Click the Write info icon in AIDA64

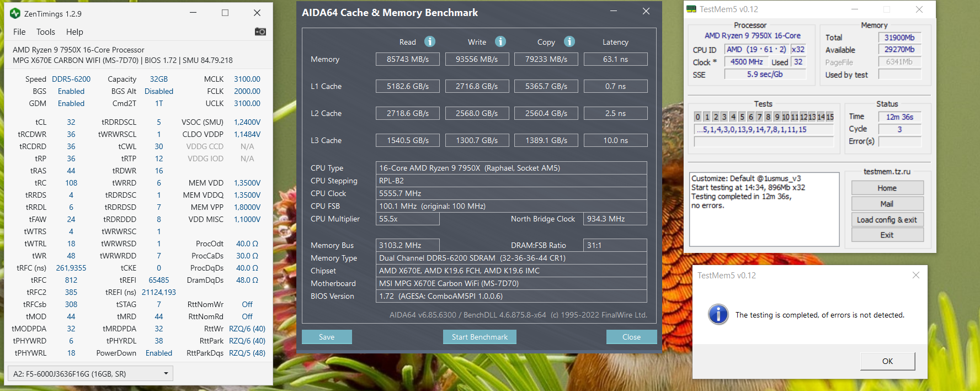point(500,41)
